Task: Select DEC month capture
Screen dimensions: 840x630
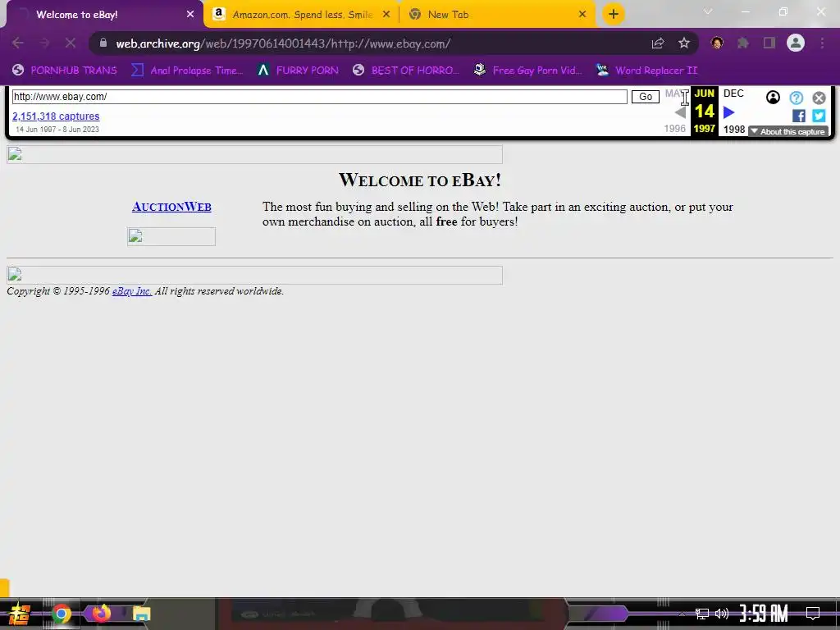Action: (x=733, y=94)
